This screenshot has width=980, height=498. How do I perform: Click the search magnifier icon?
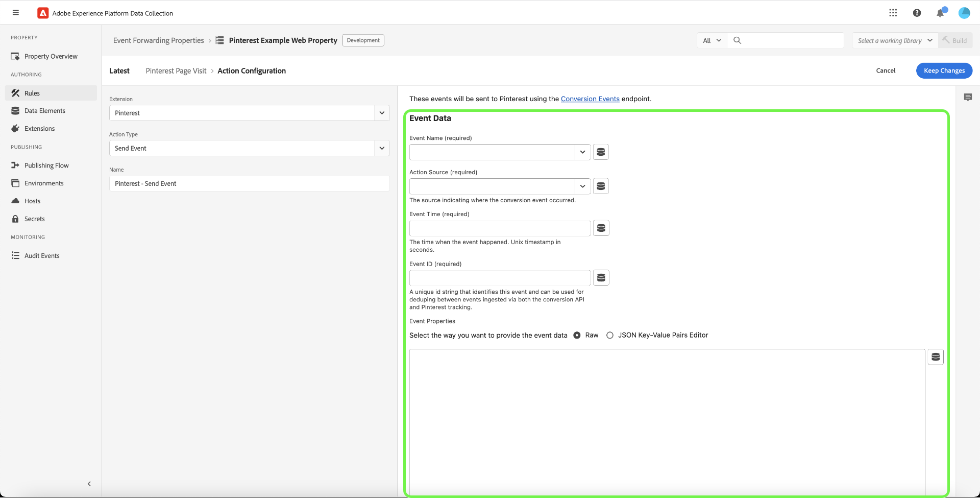coord(737,40)
